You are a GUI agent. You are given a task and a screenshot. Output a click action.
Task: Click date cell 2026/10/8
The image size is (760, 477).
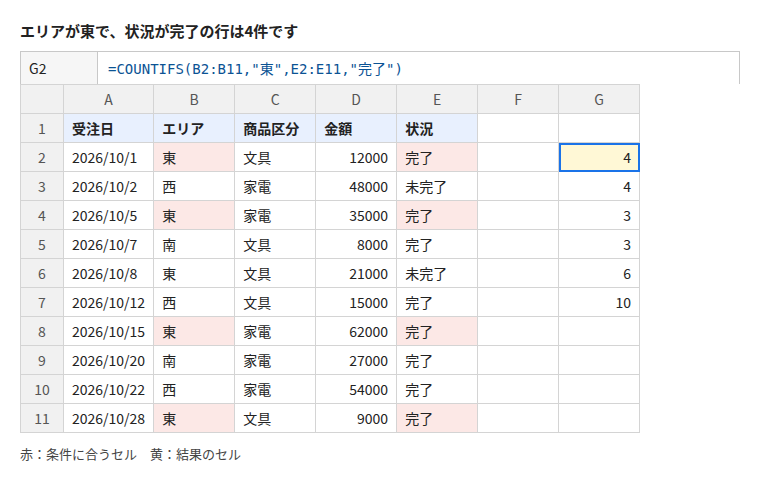coord(109,274)
